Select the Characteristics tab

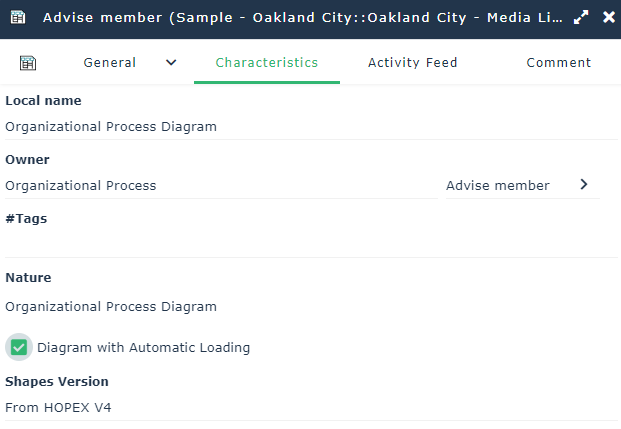point(267,63)
